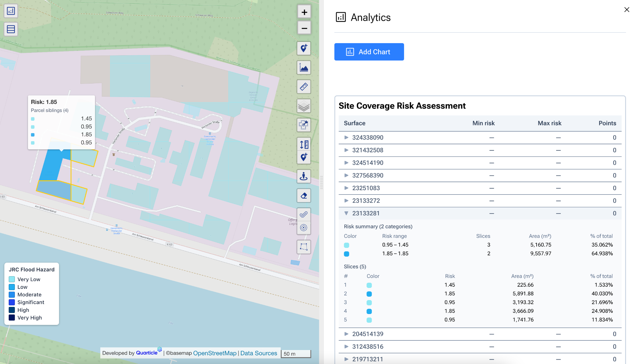Click the Very High legend swatch

tap(12, 317)
